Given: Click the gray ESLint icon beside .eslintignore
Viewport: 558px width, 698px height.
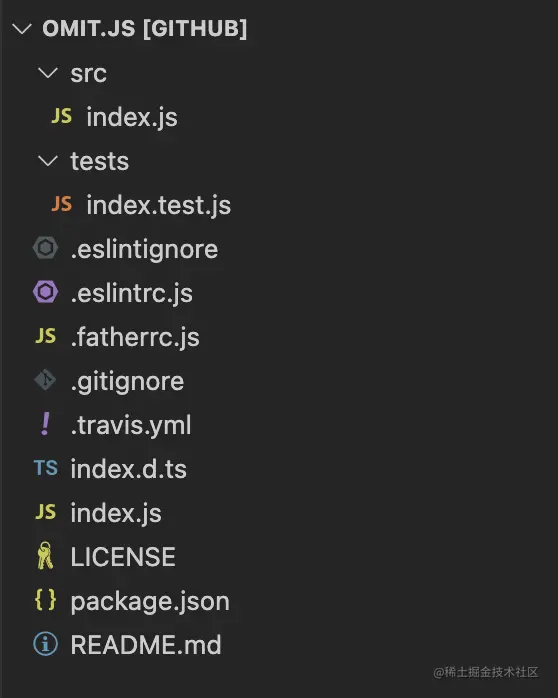Looking at the screenshot, I should point(45,248).
